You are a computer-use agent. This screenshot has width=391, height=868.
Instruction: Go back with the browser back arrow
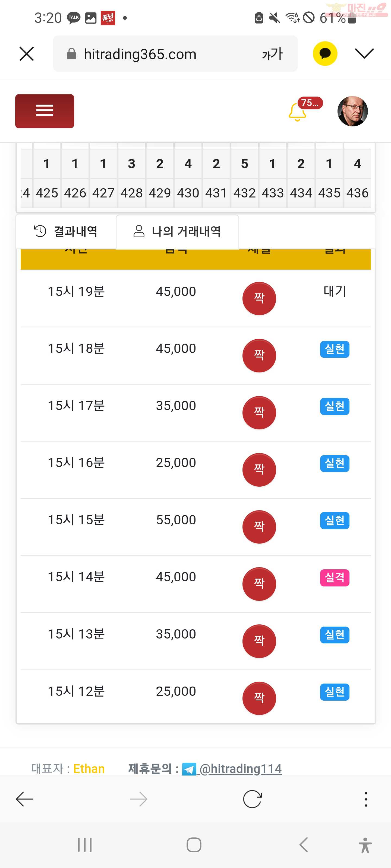point(25,799)
